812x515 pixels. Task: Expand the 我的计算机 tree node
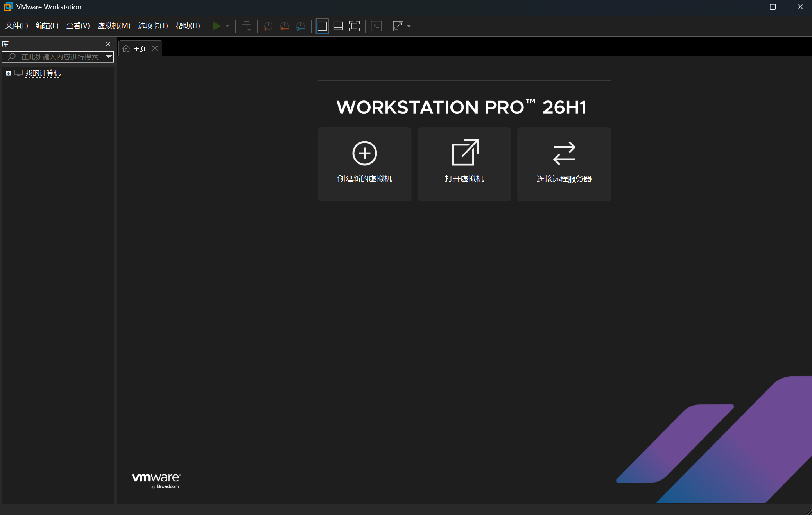pos(8,73)
